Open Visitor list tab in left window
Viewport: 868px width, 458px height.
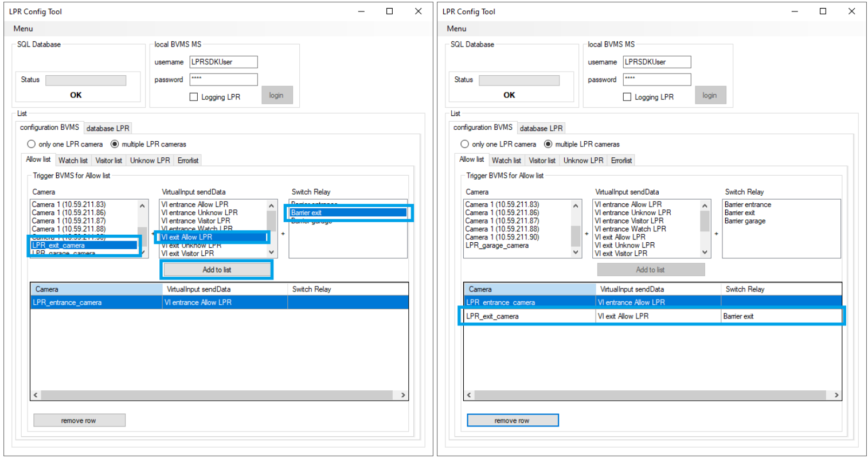(x=108, y=160)
